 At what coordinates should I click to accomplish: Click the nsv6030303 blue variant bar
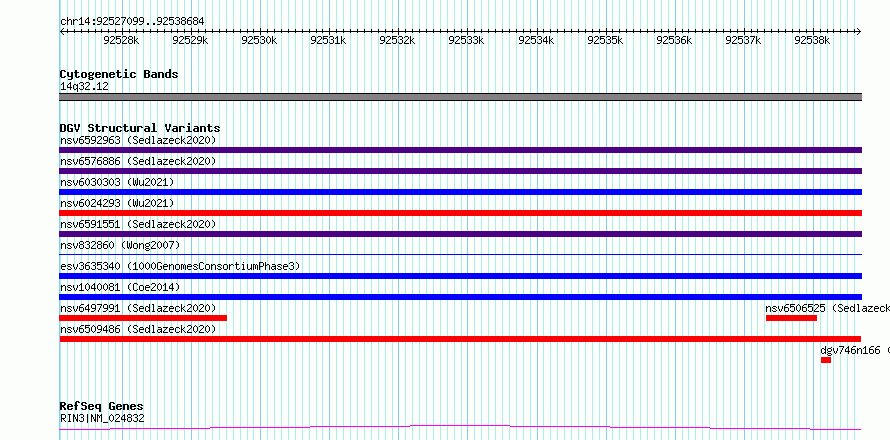click(x=460, y=192)
